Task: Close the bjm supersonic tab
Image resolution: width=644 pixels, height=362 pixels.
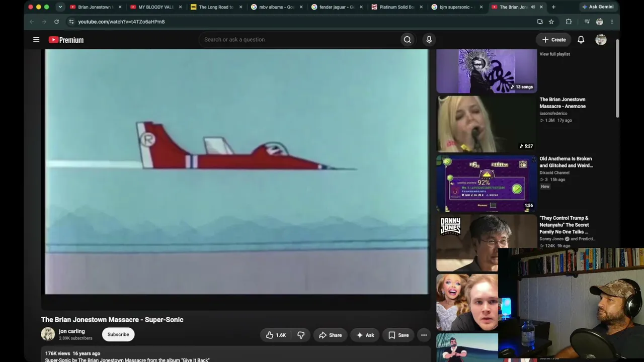Action: tap(481, 7)
